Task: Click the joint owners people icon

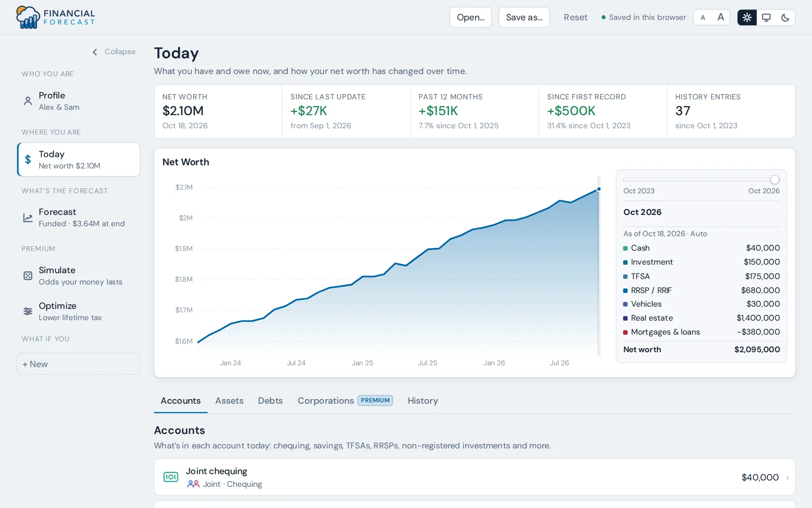Action: point(193,484)
